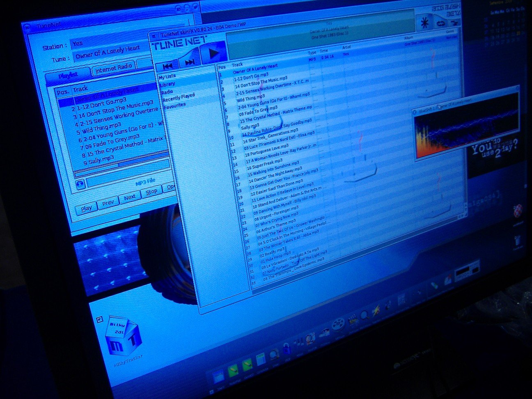Image resolution: width=532 pixels, height=399 pixels.
Task: Click the lightning bolt icon in the dock
Action: pyautogui.click(x=376, y=312)
